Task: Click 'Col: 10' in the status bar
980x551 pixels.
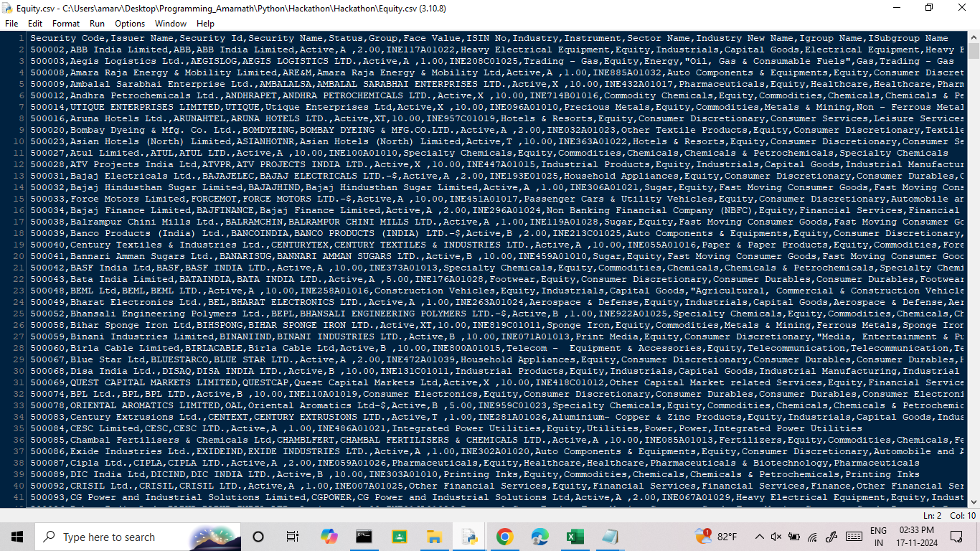Action: tap(963, 516)
